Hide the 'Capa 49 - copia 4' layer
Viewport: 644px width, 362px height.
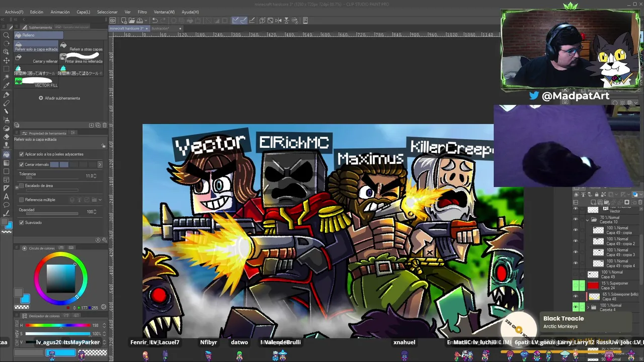(576, 263)
